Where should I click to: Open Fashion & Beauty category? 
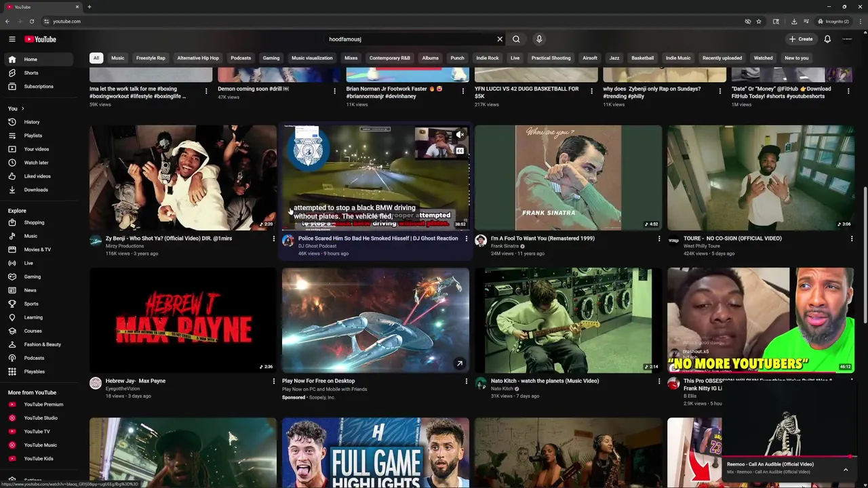pos(42,344)
